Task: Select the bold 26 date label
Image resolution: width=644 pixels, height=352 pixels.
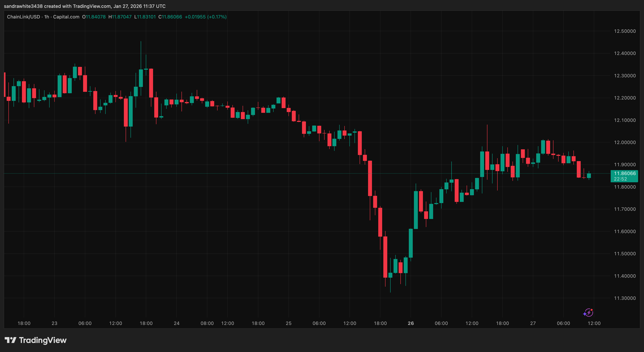Action: 411,323
